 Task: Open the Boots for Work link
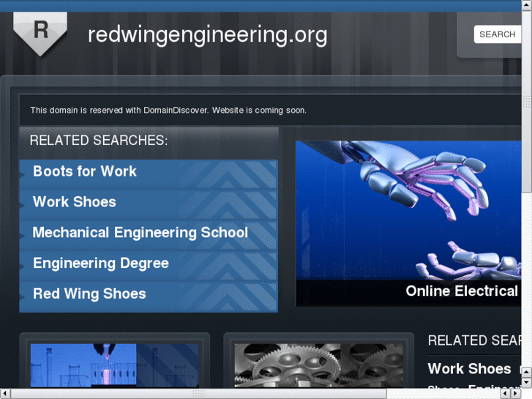[x=84, y=171]
